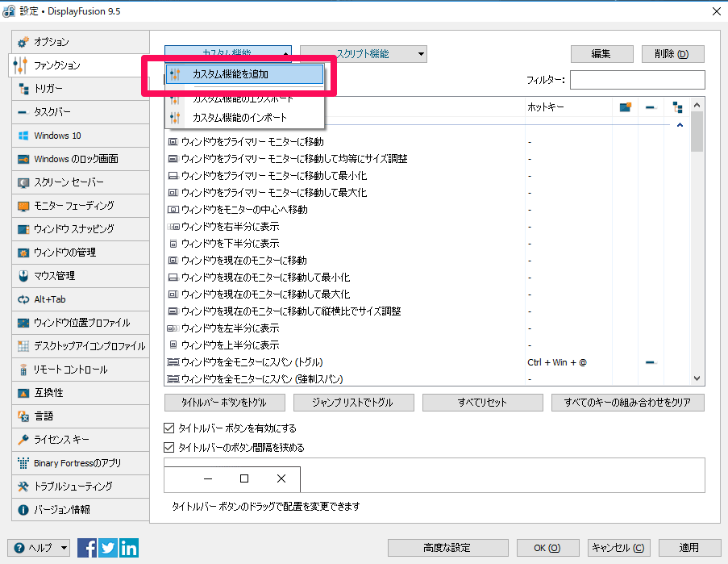Click the すべてリセット button
728x564 pixels.
pos(482,403)
